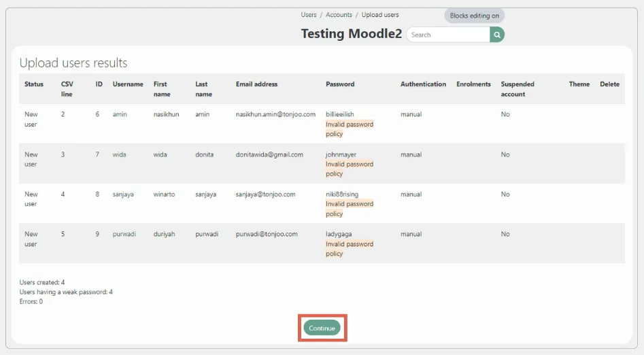Click email donitawida@gmail.com
Screen dimensions: 644x355
click(x=269, y=154)
